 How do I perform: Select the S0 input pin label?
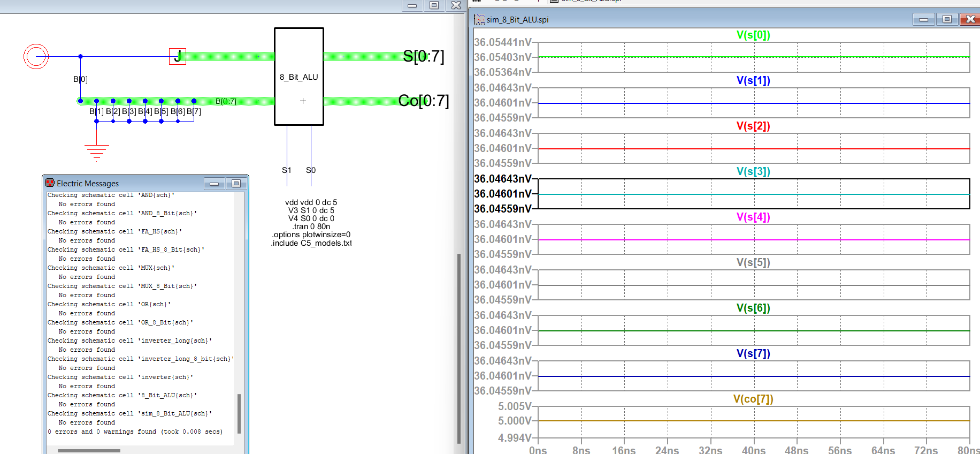tap(311, 170)
